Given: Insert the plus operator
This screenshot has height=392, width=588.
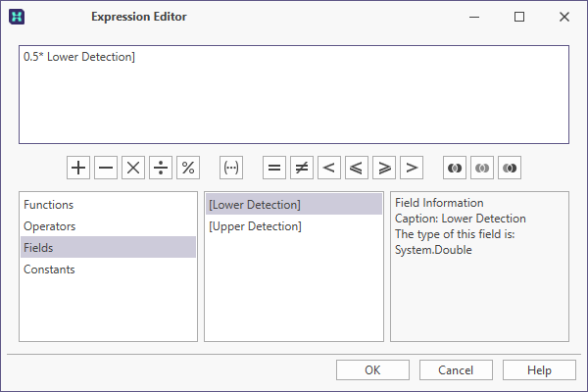Looking at the screenshot, I should click(78, 168).
